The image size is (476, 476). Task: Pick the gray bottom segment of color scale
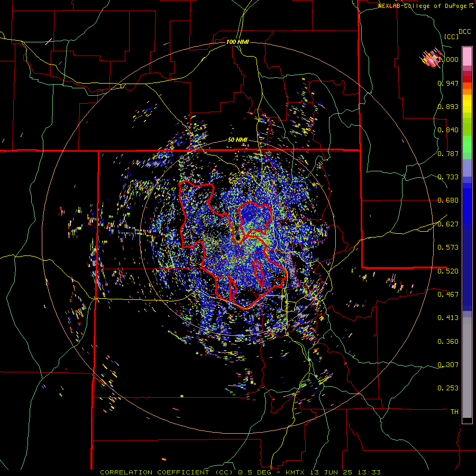tap(467, 368)
